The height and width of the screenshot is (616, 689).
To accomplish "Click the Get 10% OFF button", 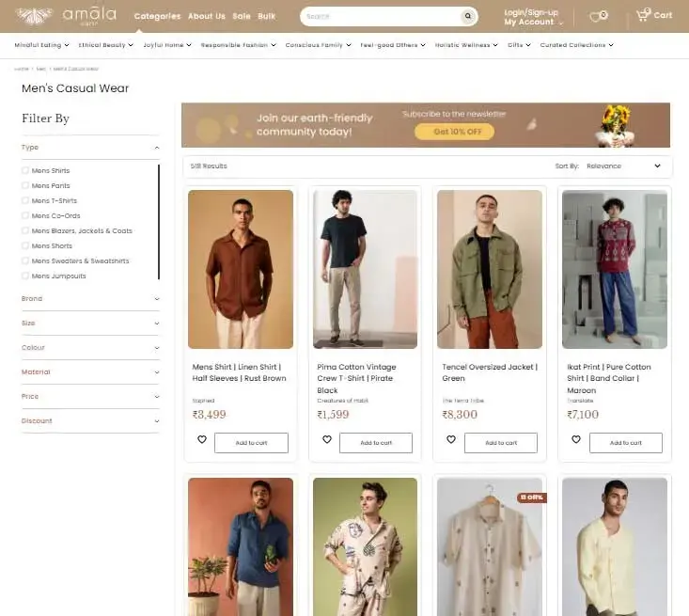I will click(454, 132).
